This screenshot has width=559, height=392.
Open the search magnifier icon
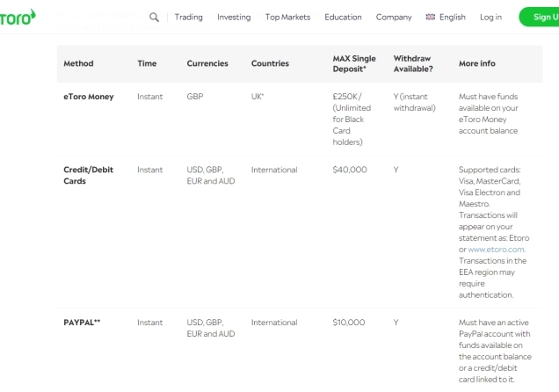(x=154, y=17)
